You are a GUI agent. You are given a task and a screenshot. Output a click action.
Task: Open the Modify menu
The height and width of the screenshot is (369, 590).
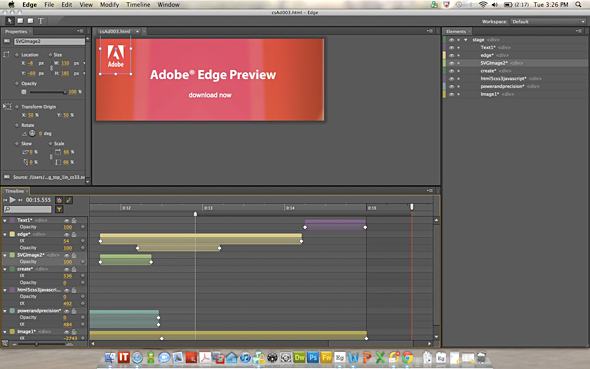click(109, 5)
